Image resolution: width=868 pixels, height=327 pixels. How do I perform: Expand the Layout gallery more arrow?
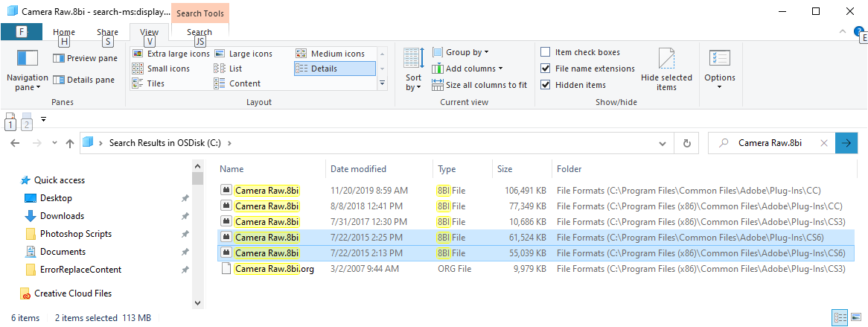[383, 83]
